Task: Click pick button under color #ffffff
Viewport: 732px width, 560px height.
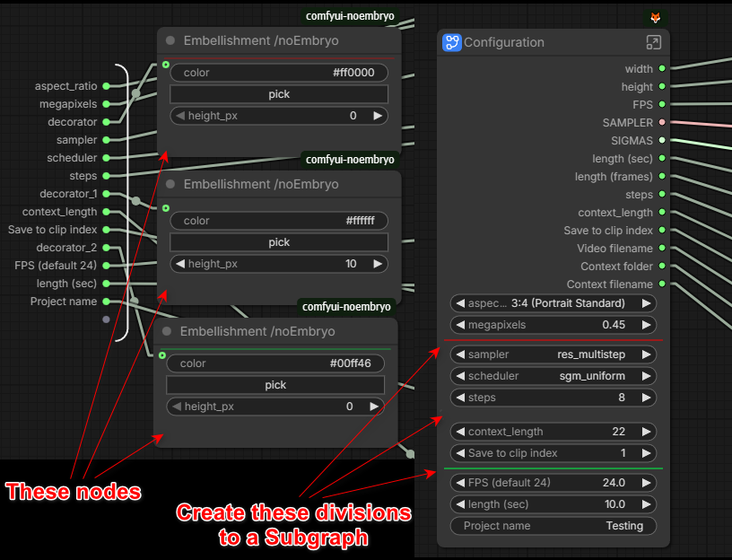Action: pyautogui.click(x=279, y=242)
